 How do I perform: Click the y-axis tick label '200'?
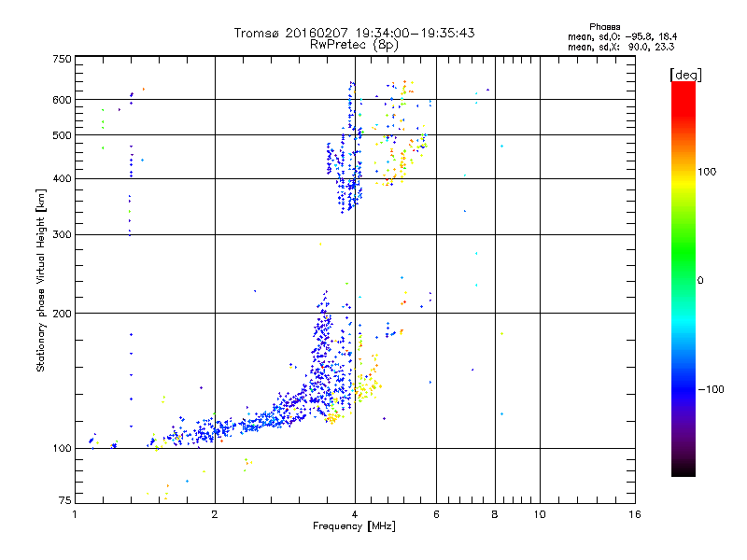point(63,314)
